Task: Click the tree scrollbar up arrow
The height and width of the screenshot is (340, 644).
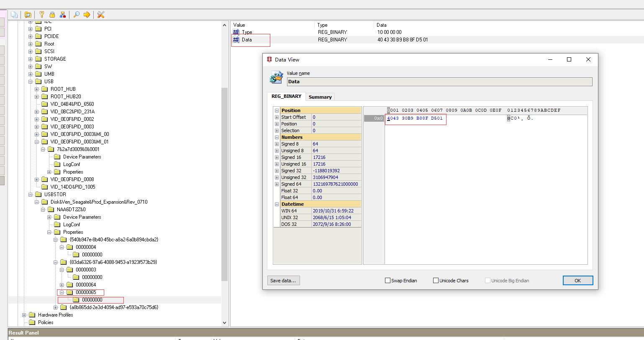Action: 224,25
